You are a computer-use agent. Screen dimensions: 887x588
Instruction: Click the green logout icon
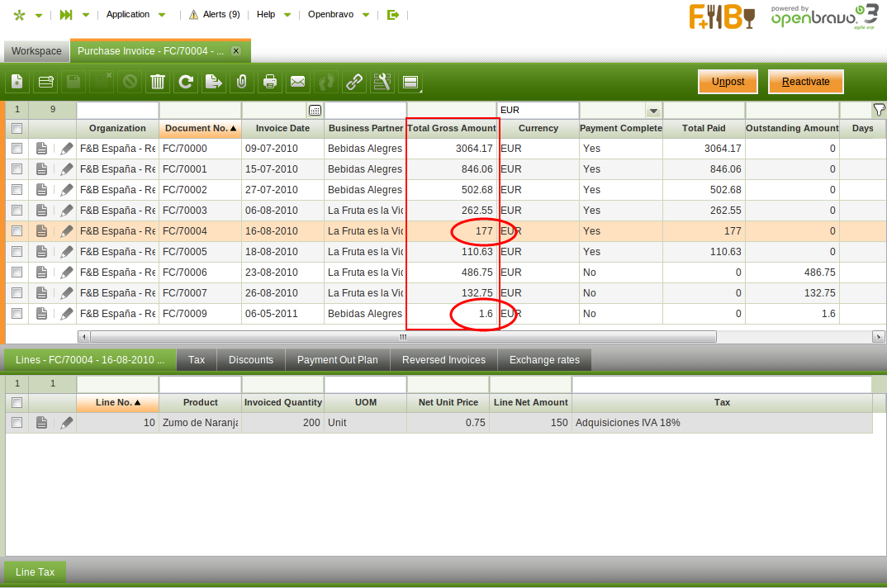coord(392,14)
